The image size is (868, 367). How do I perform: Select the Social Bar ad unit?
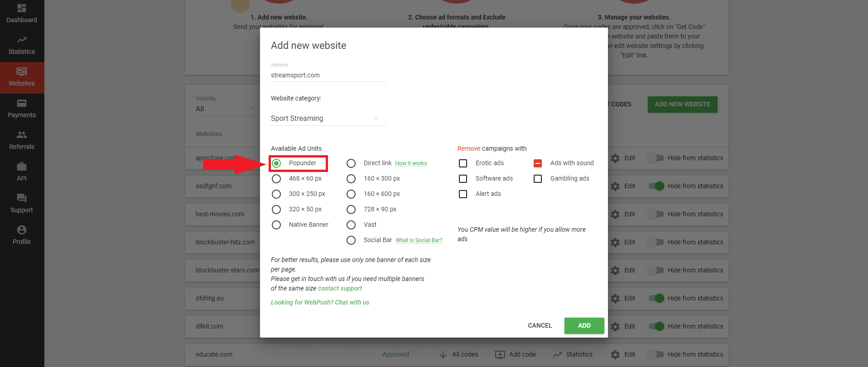pos(351,240)
